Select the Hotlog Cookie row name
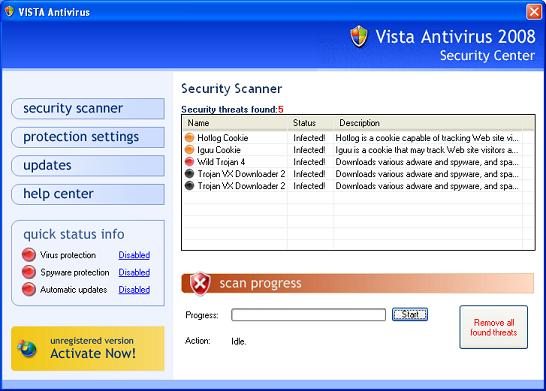This screenshot has height=391, width=546. [x=223, y=138]
